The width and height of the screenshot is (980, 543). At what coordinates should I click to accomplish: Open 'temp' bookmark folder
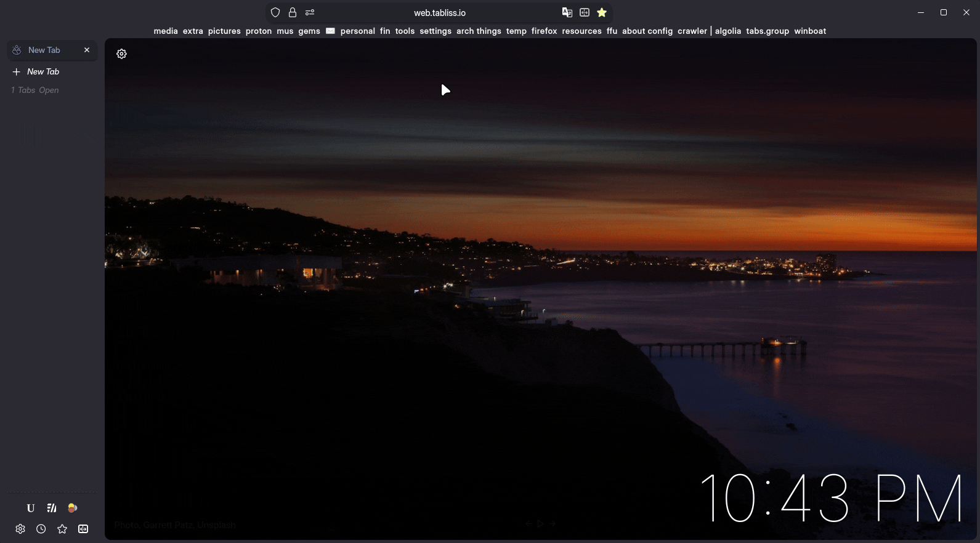coord(516,31)
